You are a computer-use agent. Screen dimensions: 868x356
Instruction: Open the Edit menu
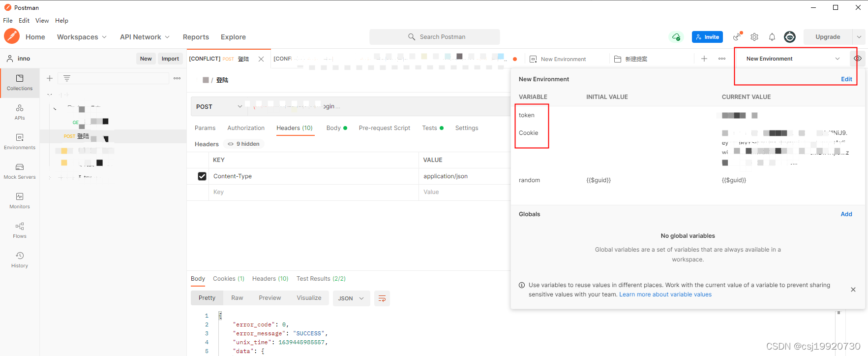coord(24,21)
